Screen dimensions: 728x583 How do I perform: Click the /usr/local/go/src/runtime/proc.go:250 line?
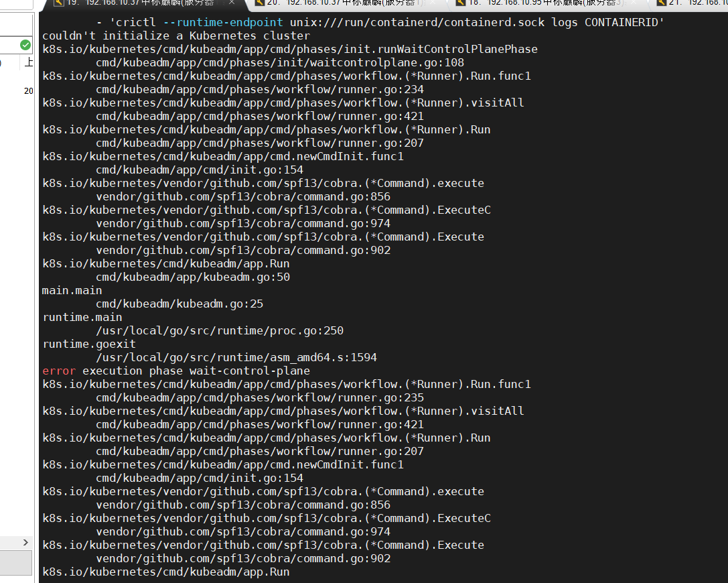pos(220,331)
